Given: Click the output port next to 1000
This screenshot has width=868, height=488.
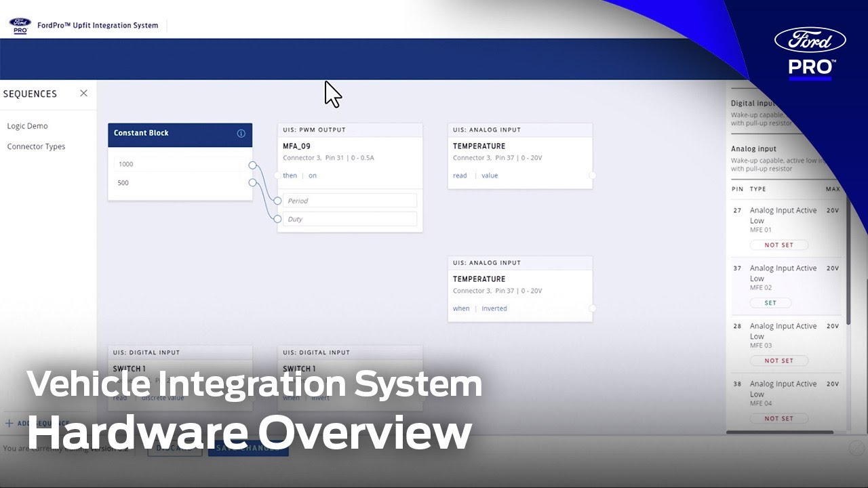Looking at the screenshot, I should pos(252,165).
